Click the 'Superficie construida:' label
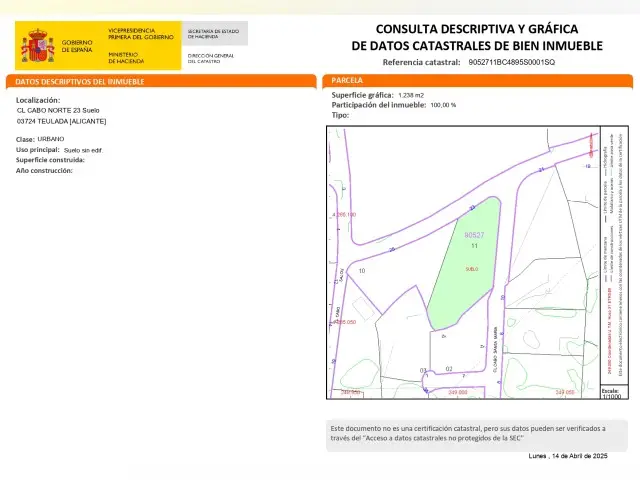The width and height of the screenshot is (640, 480). pos(50,160)
